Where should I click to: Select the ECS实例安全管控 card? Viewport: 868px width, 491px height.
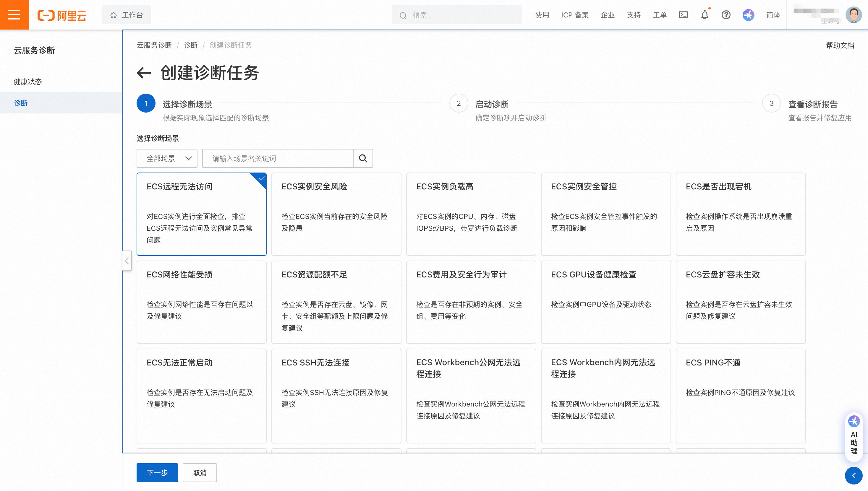coord(606,214)
